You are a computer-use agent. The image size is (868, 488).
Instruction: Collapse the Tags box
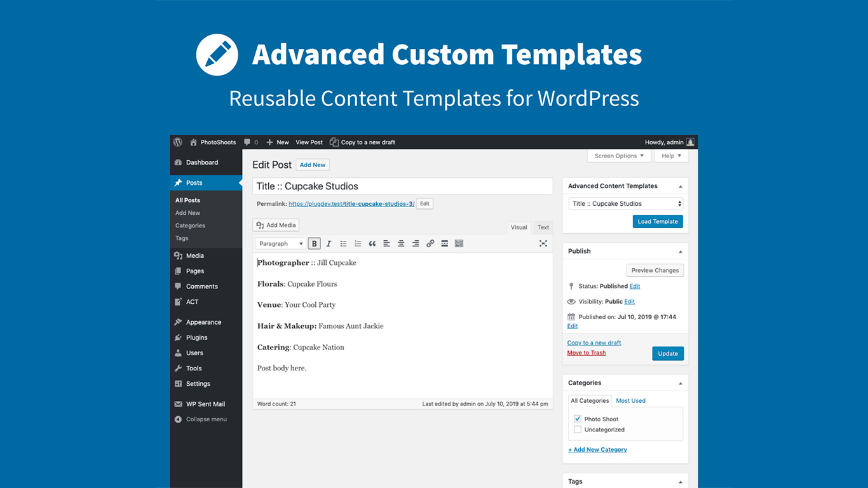pyautogui.click(x=681, y=482)
